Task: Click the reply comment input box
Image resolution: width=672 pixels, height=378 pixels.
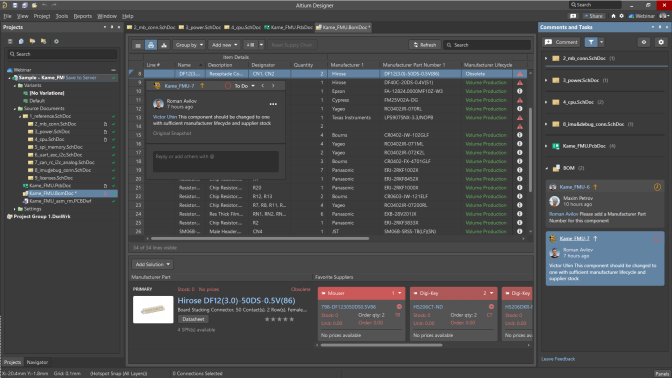Action: (216, 161)
